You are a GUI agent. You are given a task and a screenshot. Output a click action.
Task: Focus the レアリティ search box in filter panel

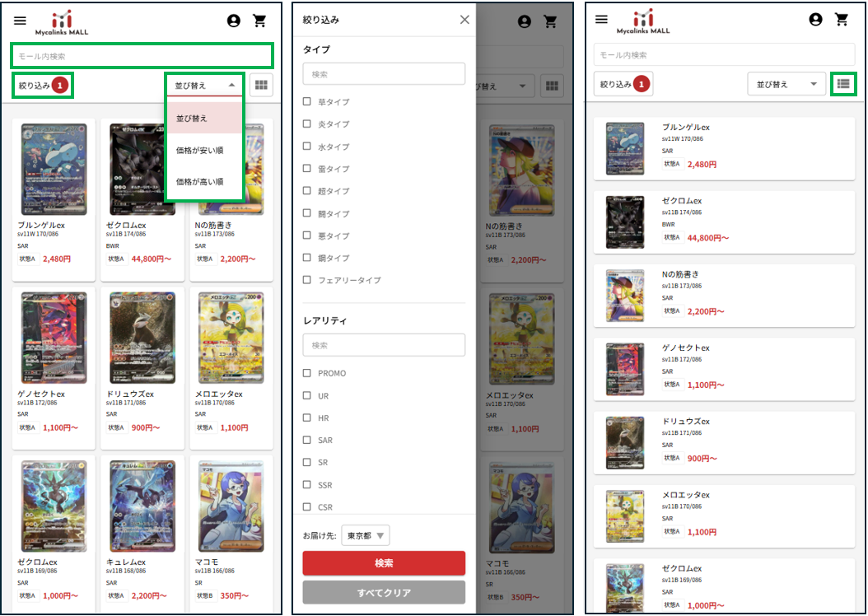point(384,345)
